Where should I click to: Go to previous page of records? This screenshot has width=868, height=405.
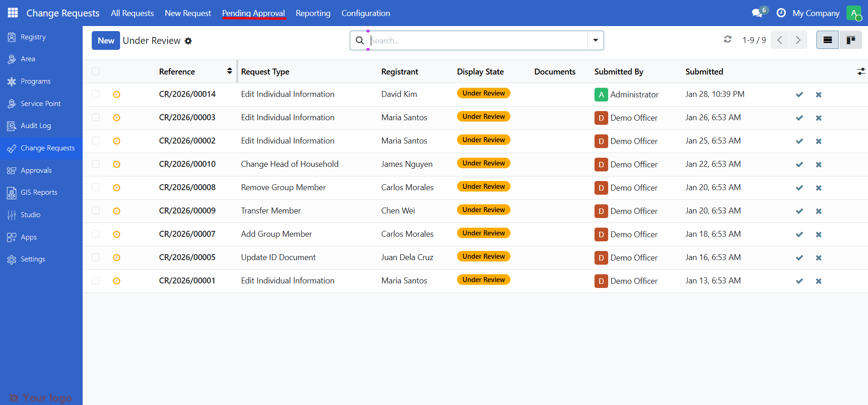tap(779, 40)
